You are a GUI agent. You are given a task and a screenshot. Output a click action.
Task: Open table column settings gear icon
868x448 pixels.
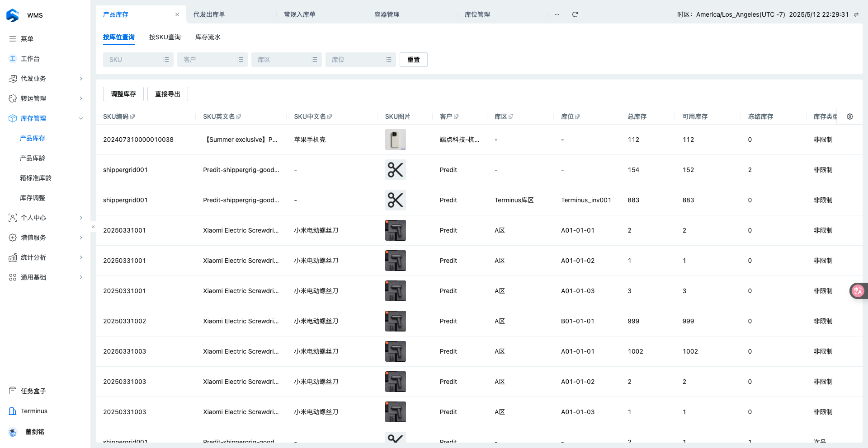tap(849, 117)
